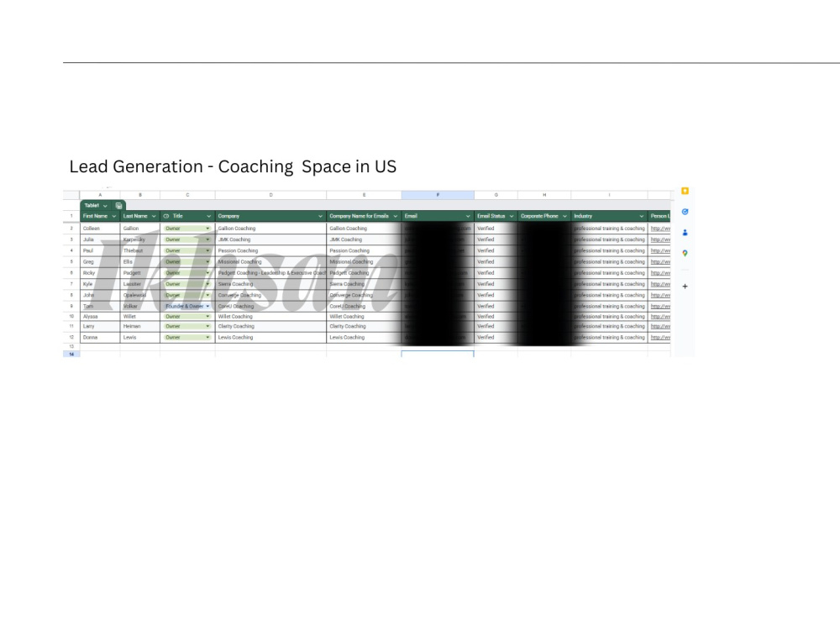This screenshot has width=840, height=631.
Task: Select column D header
Action: coord(271,195)
